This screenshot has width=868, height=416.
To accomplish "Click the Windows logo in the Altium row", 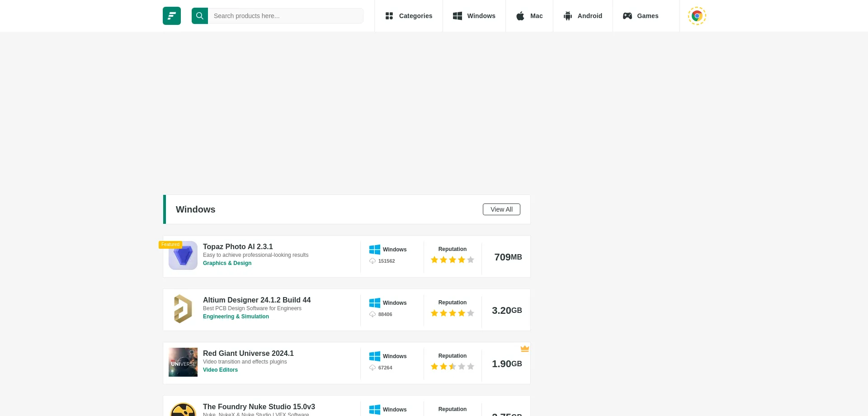I will [375, 303].
